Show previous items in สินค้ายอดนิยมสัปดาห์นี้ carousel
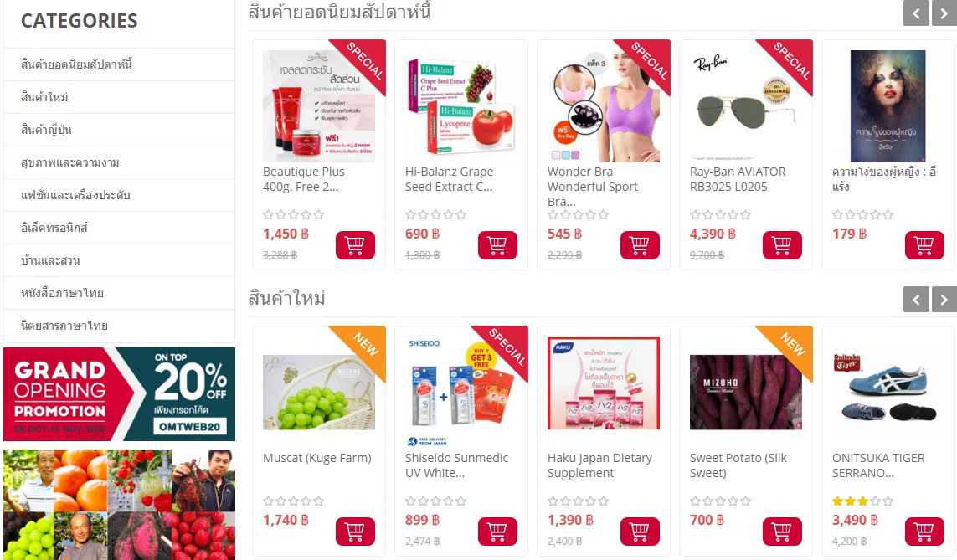Viewport: 957px width, 560px height. pyautogui.click(x=916, y=13)
